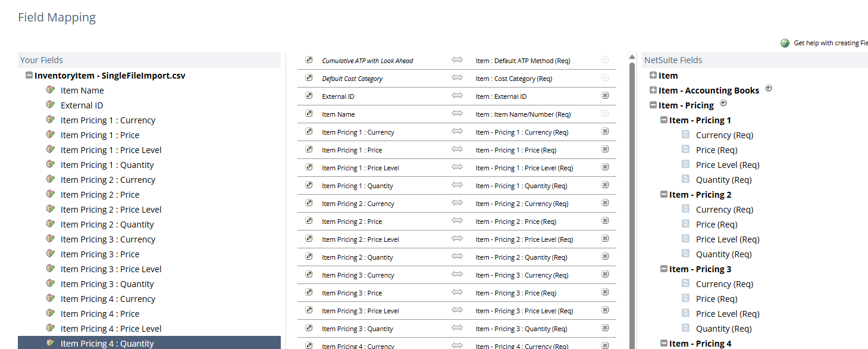868x349 pixels.
Task: Remove Item Pricing 1 : Currency mapping
Action: [x=605, y=131]
